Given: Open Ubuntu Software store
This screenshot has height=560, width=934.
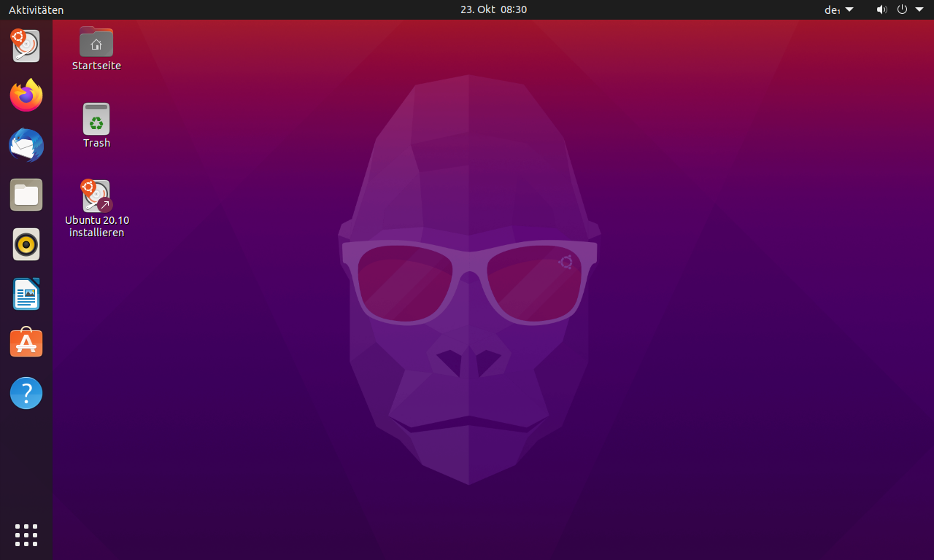Looking at the screenshot, I should 26,343.
